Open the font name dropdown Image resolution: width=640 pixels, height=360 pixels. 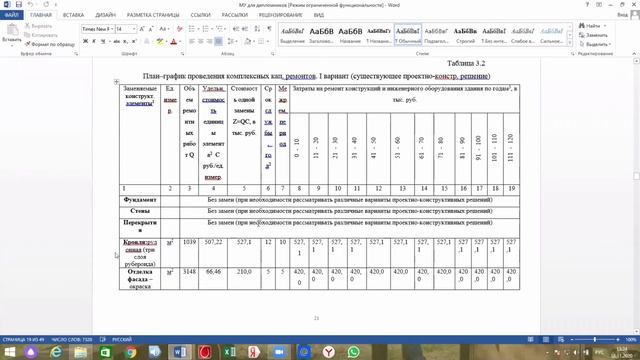[112, 29]
